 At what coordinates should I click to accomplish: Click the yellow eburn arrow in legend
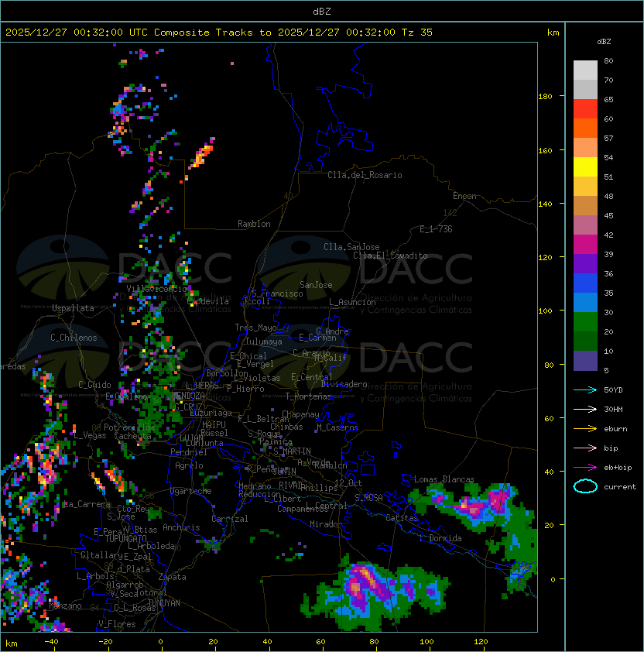pyautogui.click(x=585, y=429)
